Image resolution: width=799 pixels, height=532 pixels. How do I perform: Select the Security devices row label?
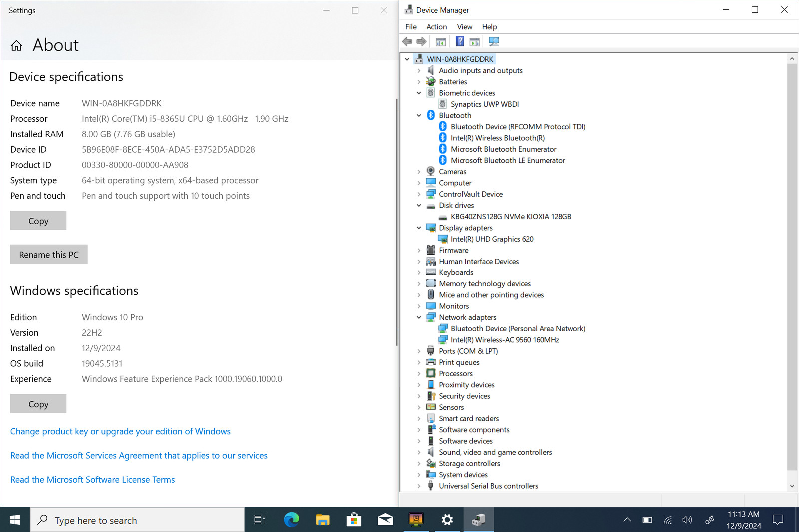coord(464,396)
